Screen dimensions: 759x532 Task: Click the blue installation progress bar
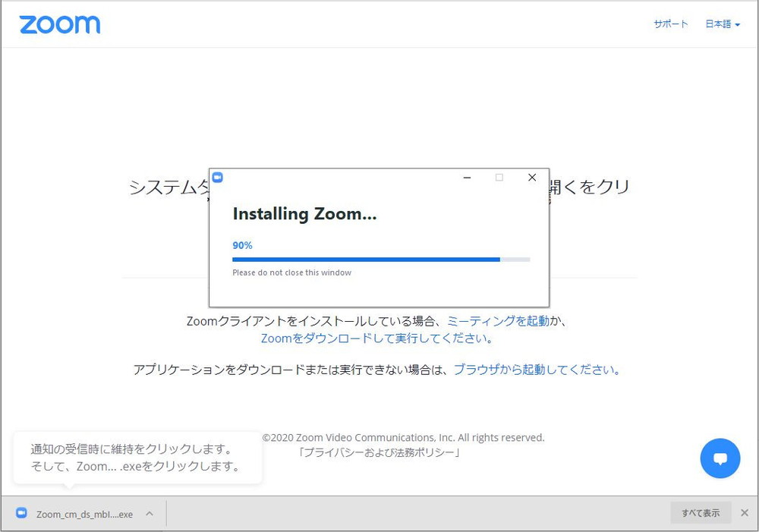coord(366,260)
